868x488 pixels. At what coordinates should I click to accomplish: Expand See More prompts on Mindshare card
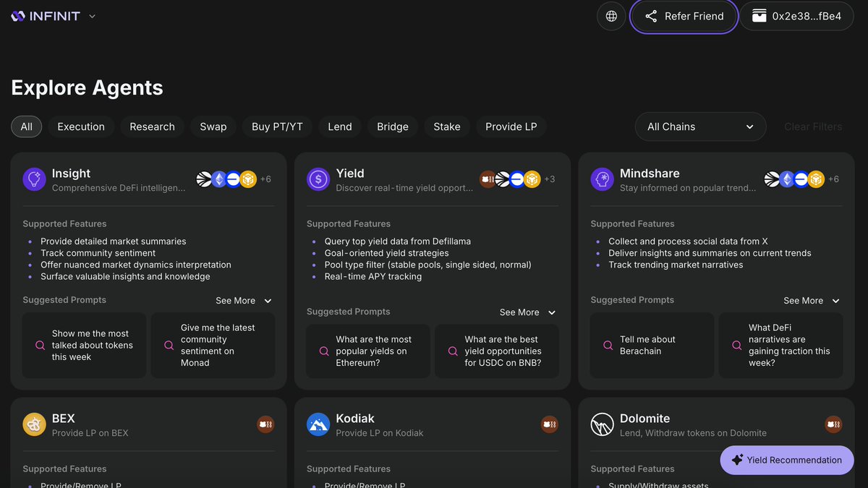[x=812, y=301]
